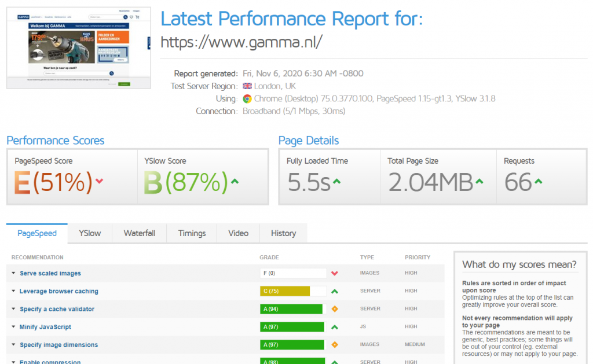The height and width of the screenshot is (364, 593).
Task: Click IMAGES type in Serve scaled images row
Action: pyautogui.click(x=369, y=273)
